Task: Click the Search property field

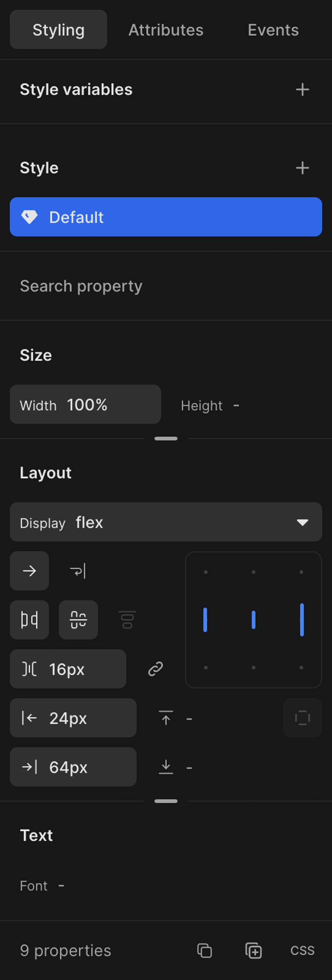Action: point(166,286)
